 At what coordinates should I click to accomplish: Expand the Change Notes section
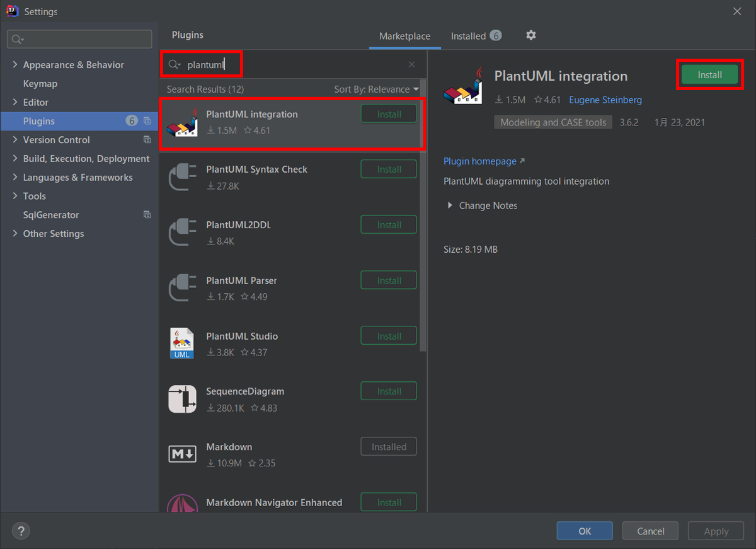pos(450,205)
